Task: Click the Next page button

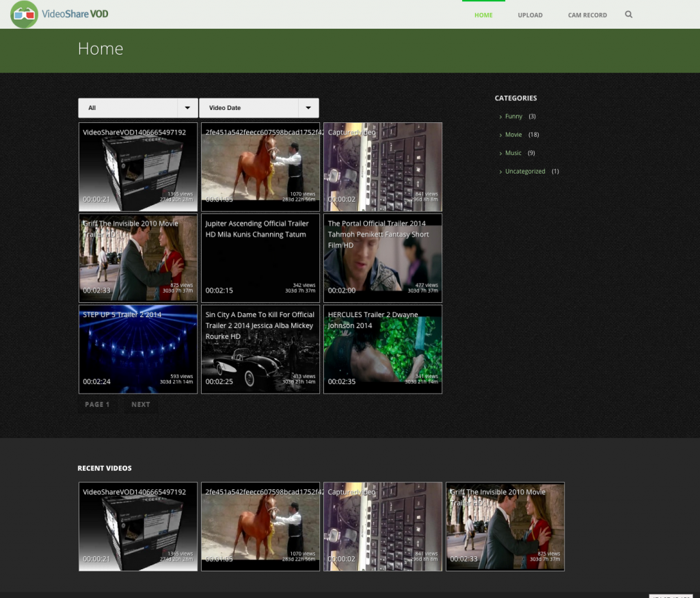Action: tap(140, 405)
